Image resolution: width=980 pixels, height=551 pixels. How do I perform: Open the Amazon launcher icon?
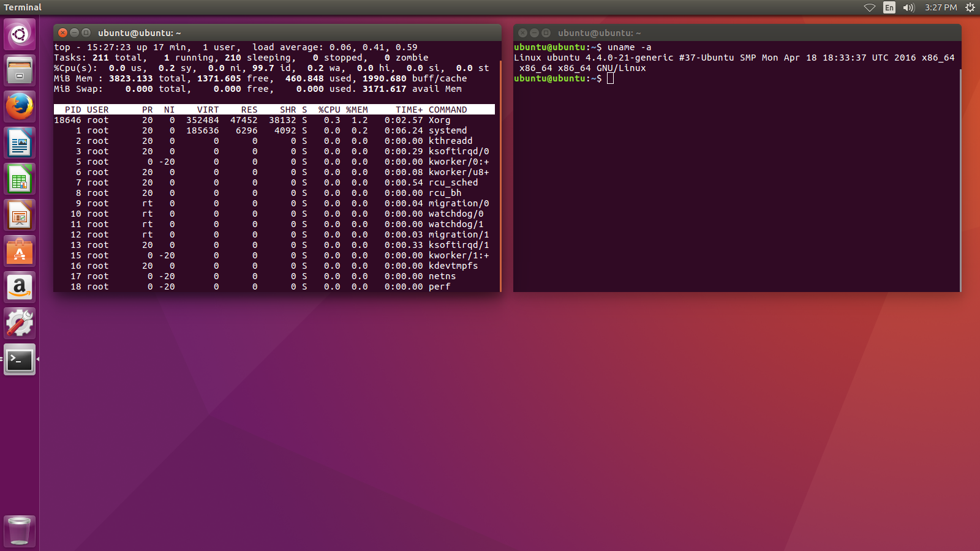click(20, 287)
